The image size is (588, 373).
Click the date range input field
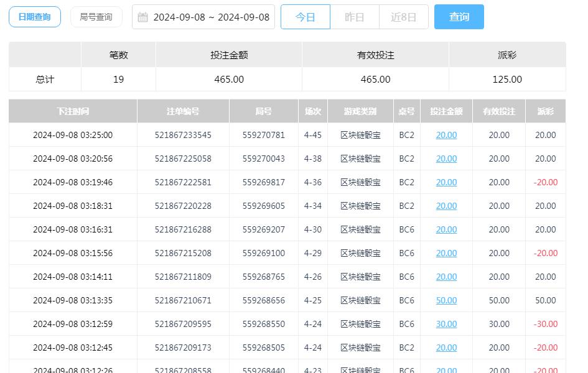[x=205, y=17]
